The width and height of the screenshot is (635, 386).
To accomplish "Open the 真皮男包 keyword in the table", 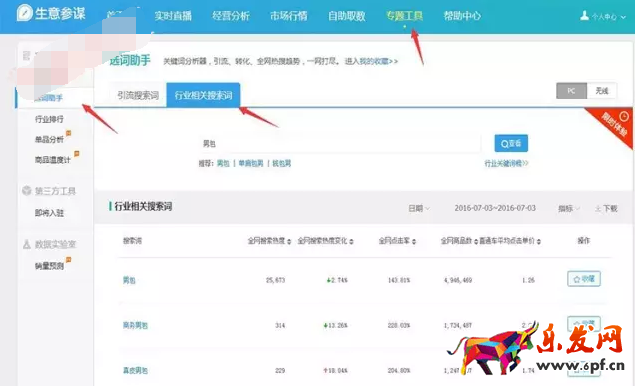I will 135,371.
